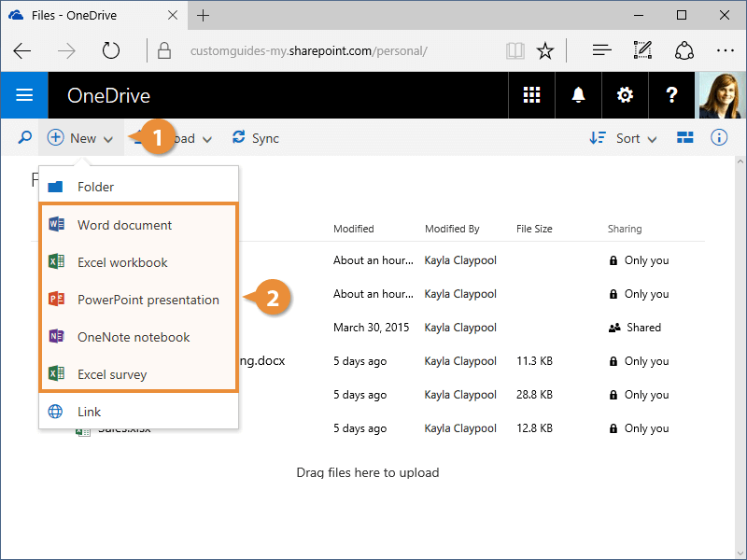Image resolution: width=747 pixels, height=560 pixels.
Task: Click the Sync button
Action: (256, 138)
